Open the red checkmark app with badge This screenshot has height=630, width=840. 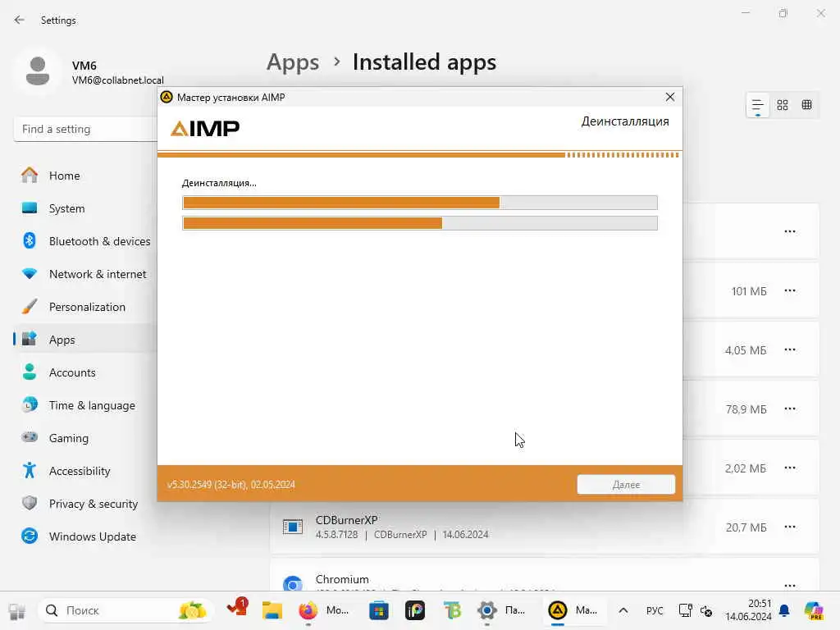(x=237, y=609)
